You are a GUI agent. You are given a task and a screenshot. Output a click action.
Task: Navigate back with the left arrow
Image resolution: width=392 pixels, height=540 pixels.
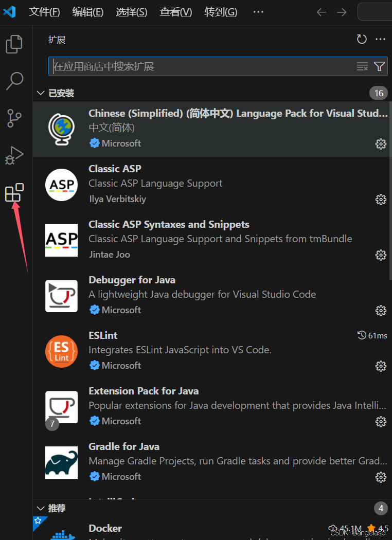322,12
